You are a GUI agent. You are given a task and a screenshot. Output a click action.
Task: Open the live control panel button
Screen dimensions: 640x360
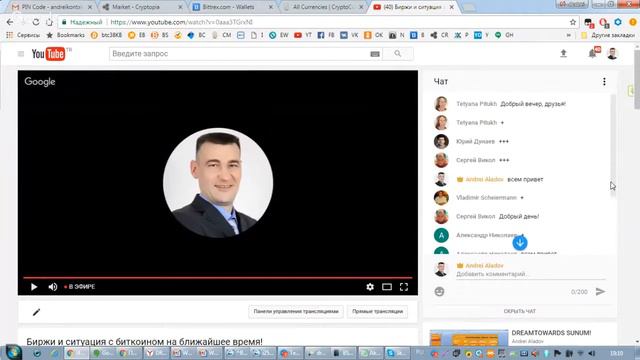point(296,311)
